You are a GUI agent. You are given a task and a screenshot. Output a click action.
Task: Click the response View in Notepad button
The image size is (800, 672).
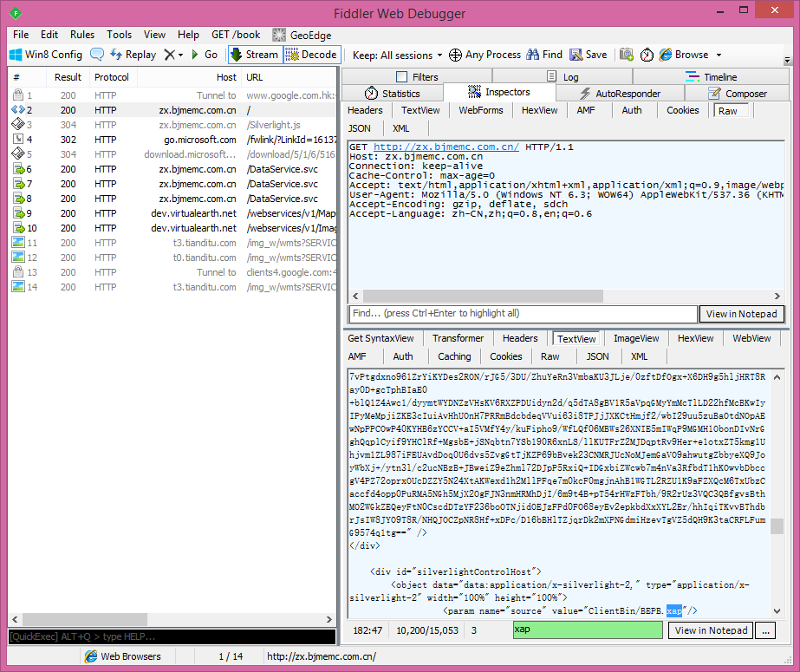pyautogui.click(x=712, y=630)
